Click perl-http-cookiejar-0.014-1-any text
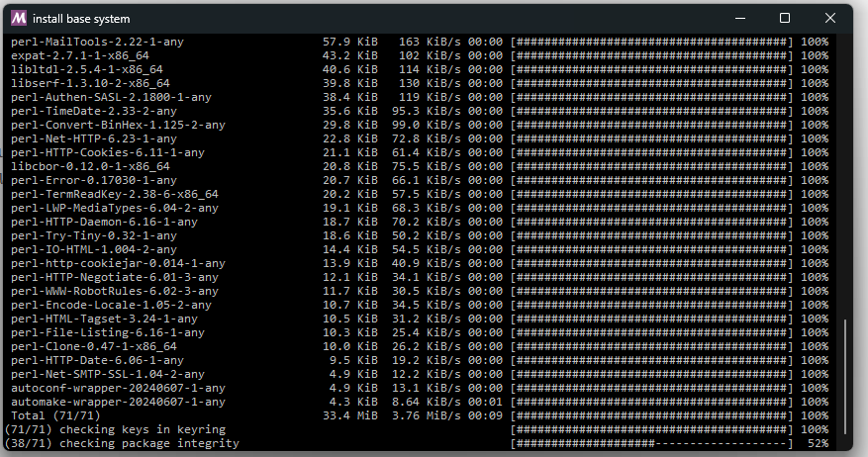This screenshot has height=457, width=868. pos(118,263)
